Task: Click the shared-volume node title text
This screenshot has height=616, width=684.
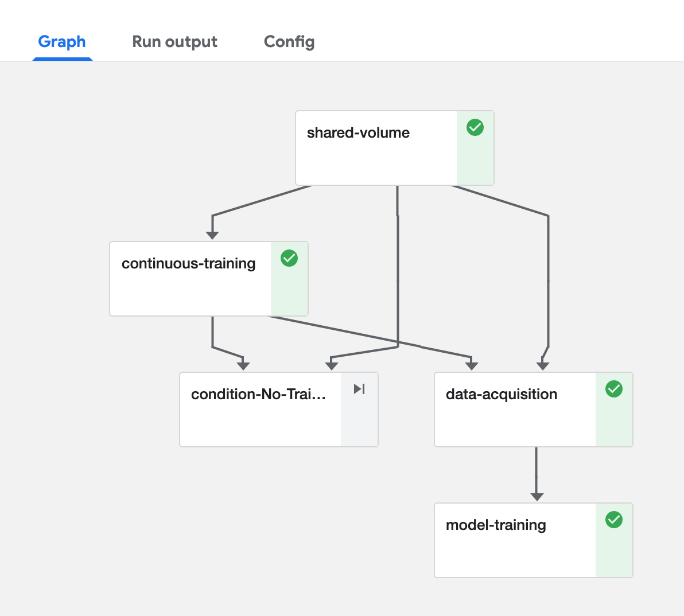Action: pos(359,132)
